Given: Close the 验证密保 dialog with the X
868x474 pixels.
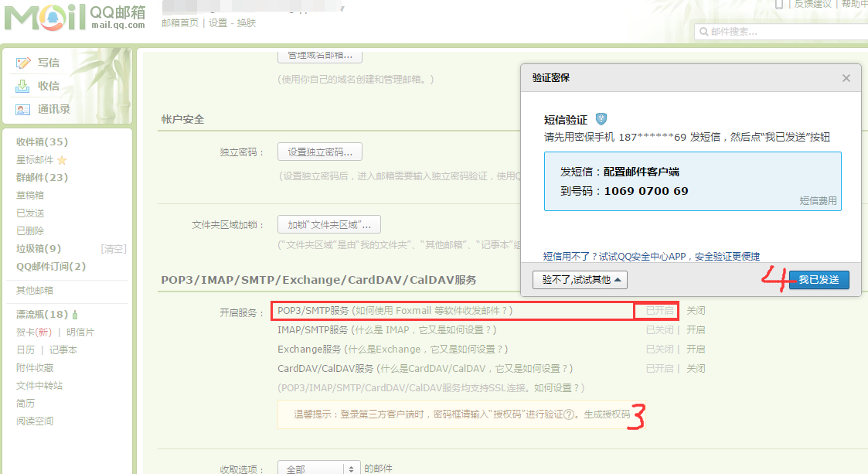Looking at the screenshot, I should (846, 78).
